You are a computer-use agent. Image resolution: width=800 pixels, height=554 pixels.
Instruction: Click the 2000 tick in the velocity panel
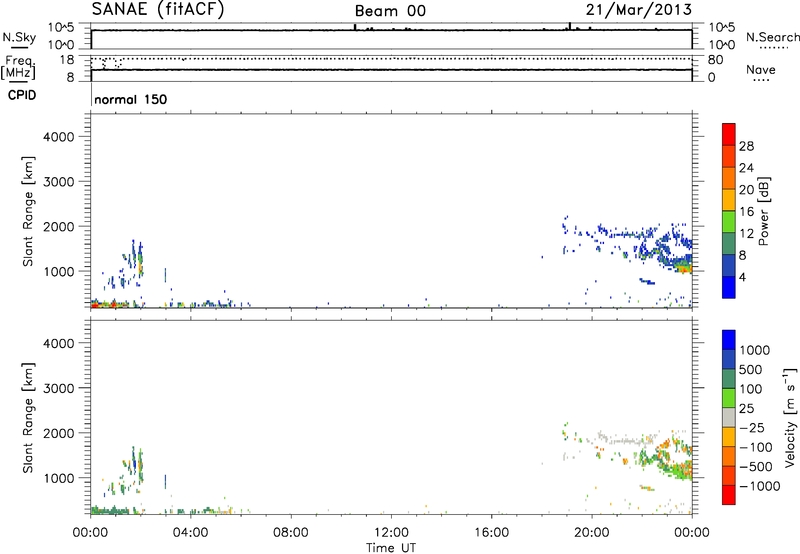tap(58, 433)
